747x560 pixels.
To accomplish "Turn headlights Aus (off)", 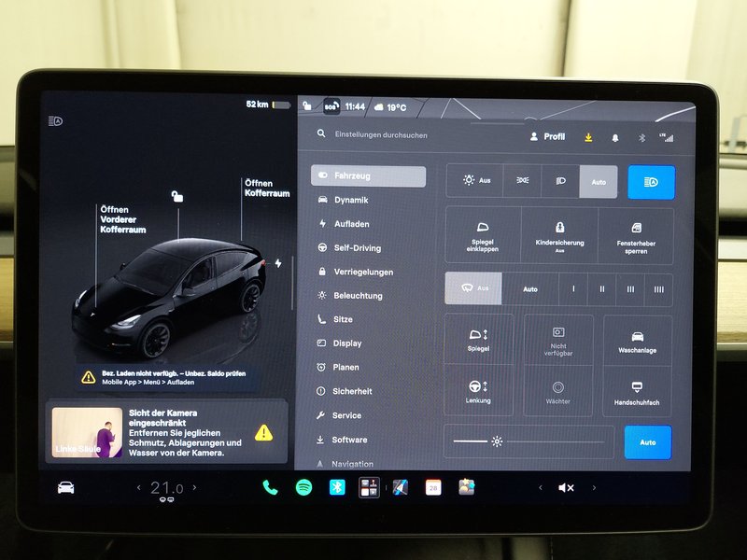I will coord(475,180).
